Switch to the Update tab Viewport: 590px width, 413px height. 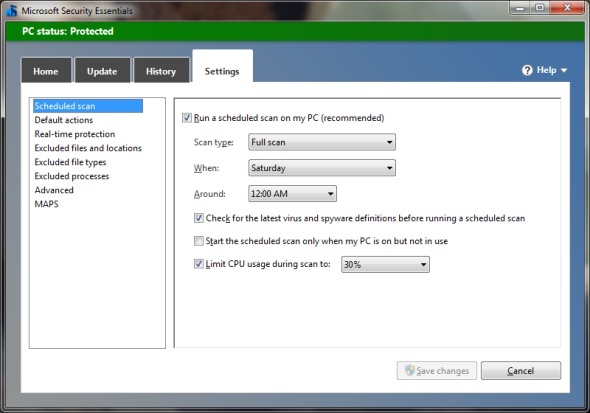coord(102,70)
